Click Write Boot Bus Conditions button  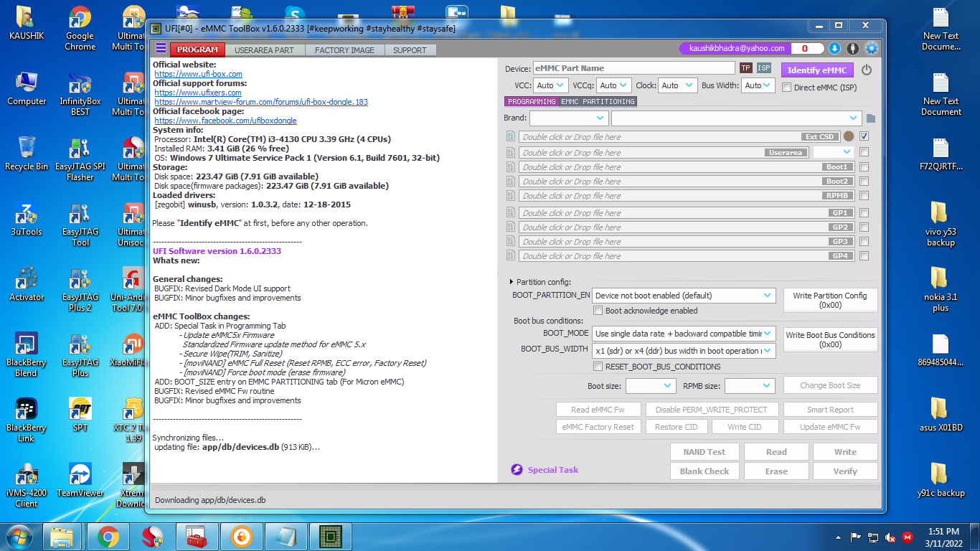coord(830,339)
